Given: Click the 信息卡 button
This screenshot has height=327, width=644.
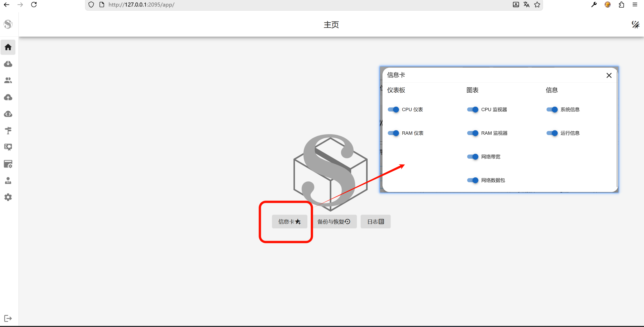Looking at the screenshot, I should (x=289, y=222).
